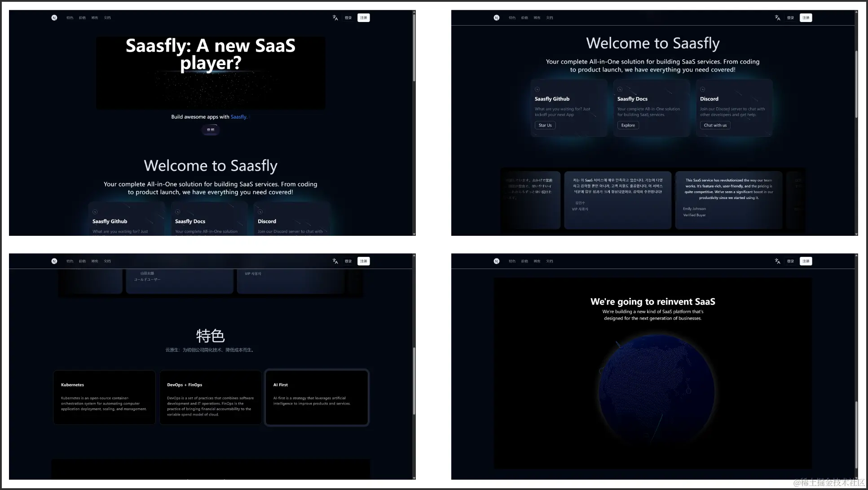Click the scrollbar thumb in the globe 'reinvent SaaS' screenshot

856,435
